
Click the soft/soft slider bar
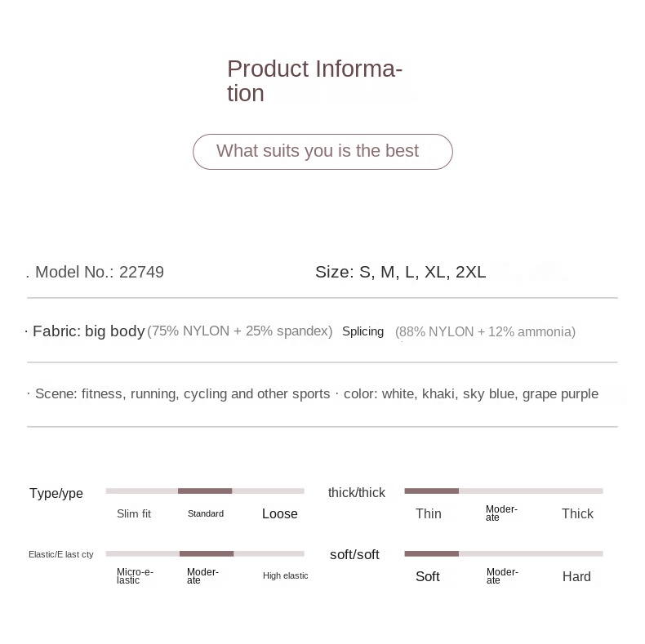(x=504, y=553)
